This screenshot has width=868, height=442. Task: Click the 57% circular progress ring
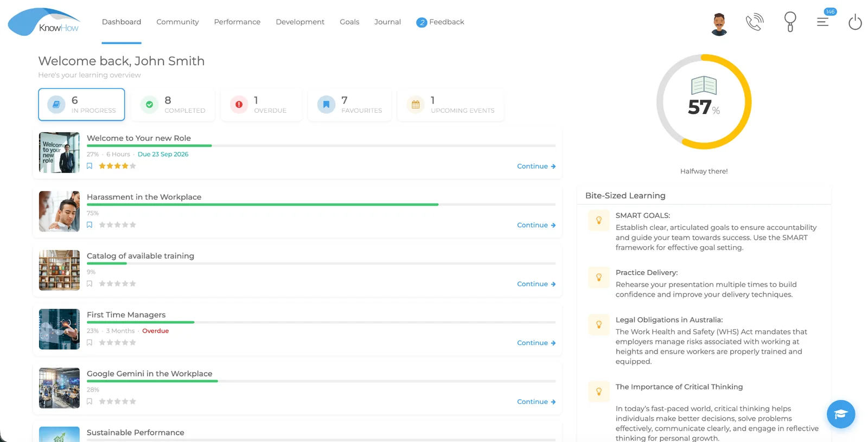pos(704,101)
